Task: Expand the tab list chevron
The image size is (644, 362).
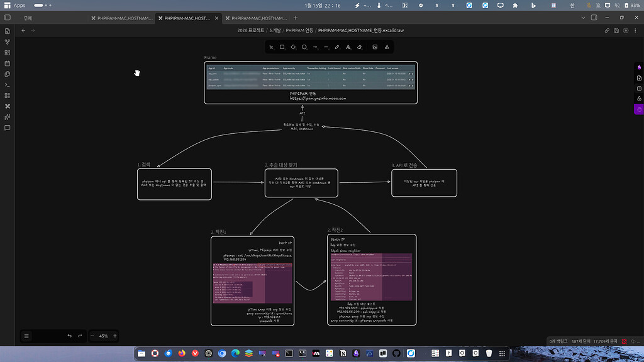Action: (583, 18)
